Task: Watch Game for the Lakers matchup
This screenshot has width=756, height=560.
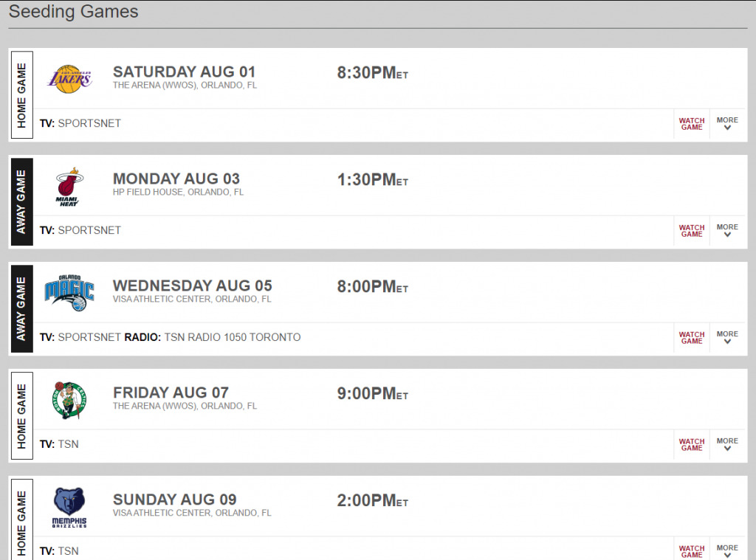Action: coord(691,124)
